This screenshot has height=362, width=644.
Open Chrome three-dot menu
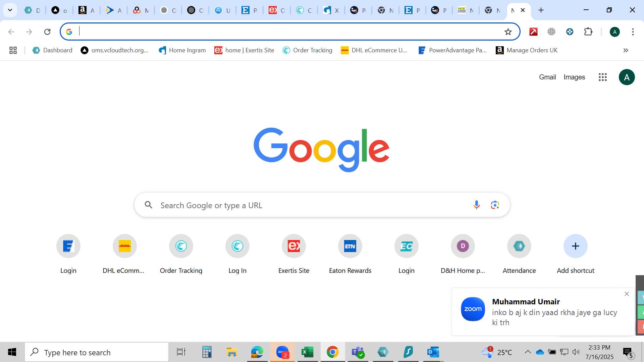point(633,32)
